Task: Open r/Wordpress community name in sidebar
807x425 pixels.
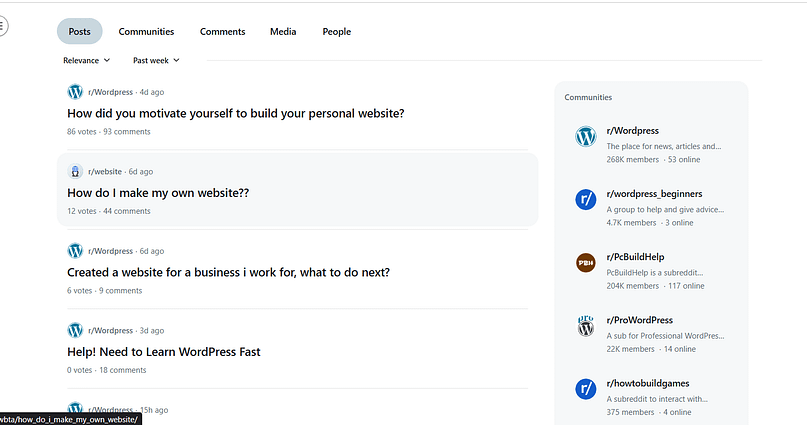Action: [x=633, y=131]
